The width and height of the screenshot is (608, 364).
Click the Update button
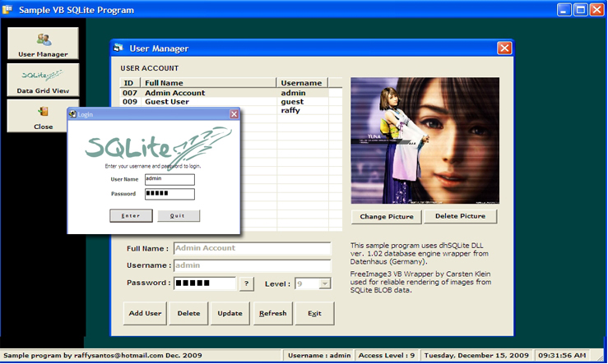(230, 313)
